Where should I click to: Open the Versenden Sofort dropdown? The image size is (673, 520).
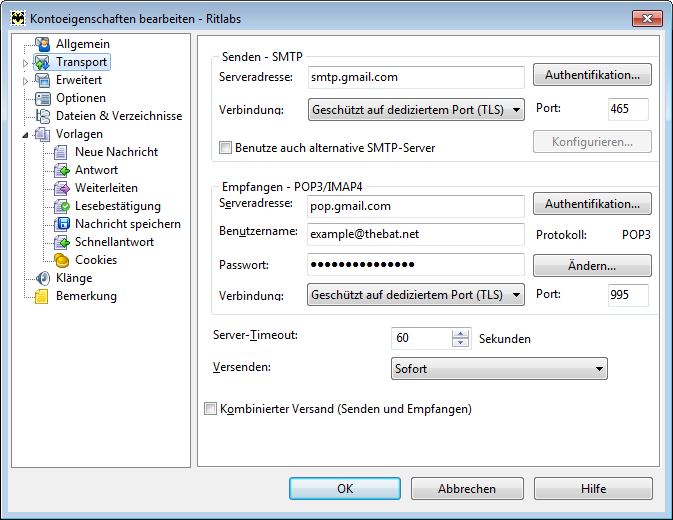[x=499, y=369]
